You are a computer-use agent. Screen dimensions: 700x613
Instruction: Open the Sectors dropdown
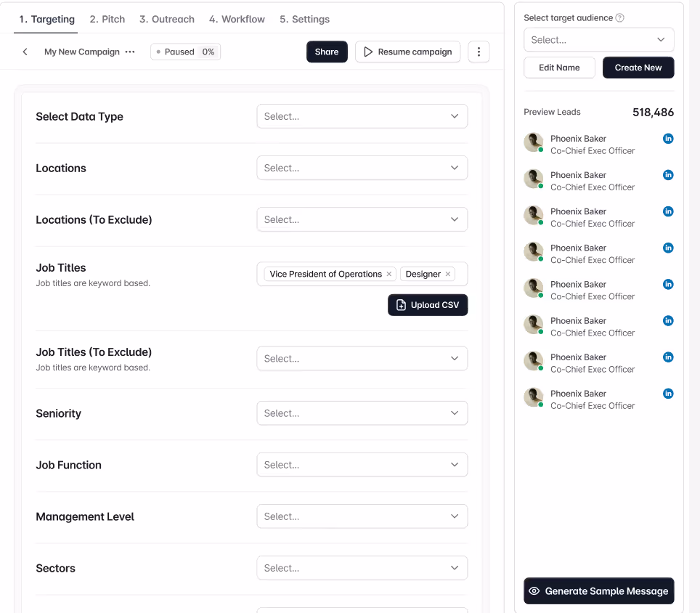click(362, 568)
